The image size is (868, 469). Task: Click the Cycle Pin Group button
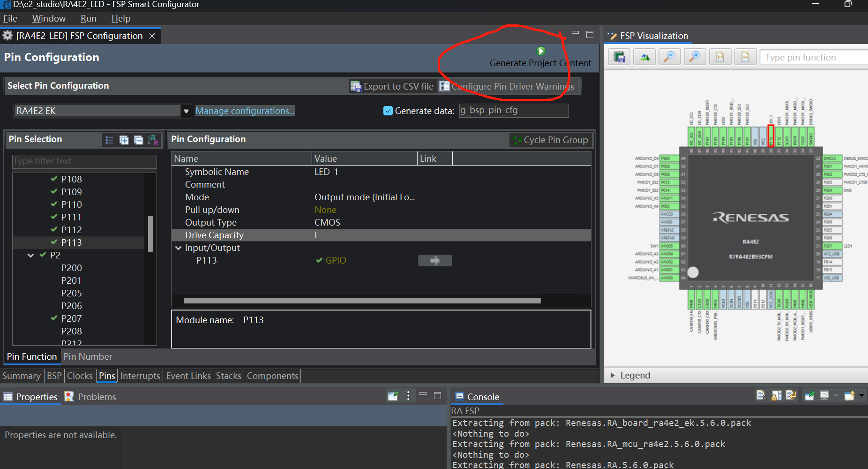551,140
